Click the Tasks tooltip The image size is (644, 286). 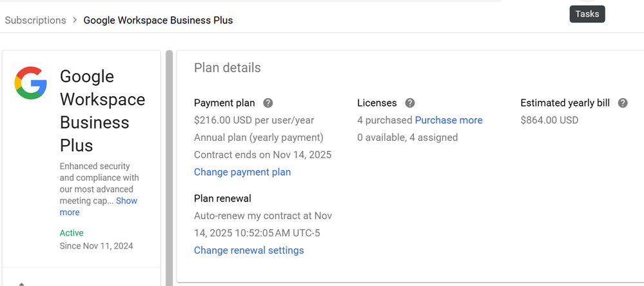click(x=587, y=14)
